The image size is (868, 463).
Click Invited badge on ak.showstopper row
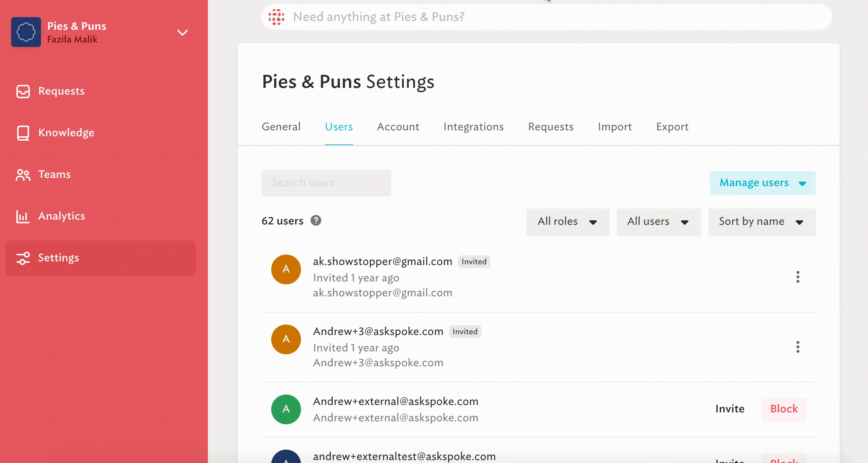coord(474,262)
